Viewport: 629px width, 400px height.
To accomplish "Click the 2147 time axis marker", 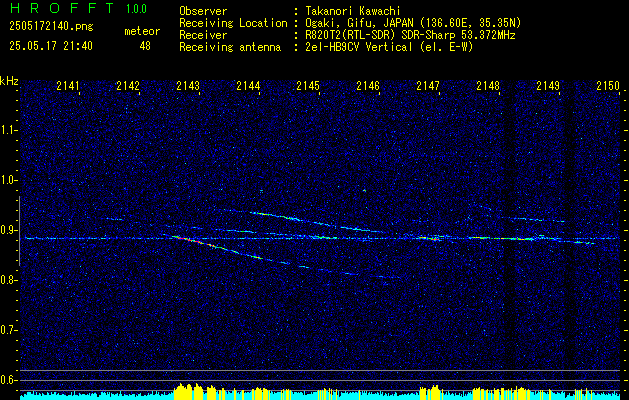I will coord(428,86).
